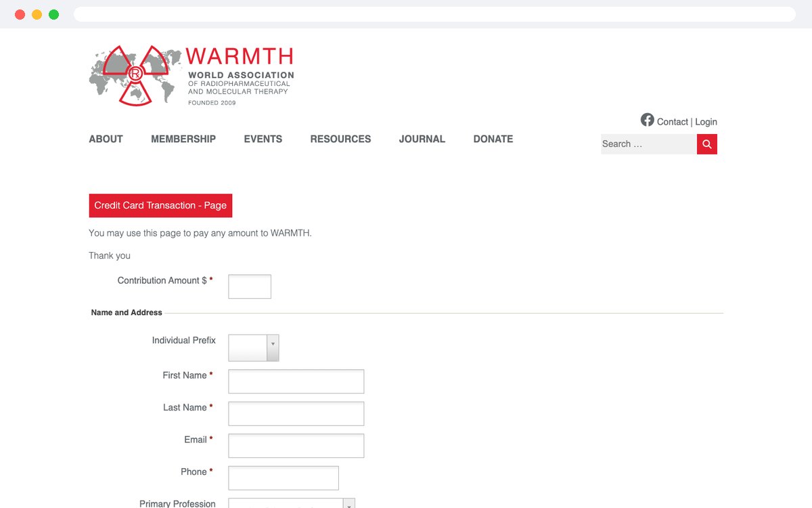Click the Contribution Amount input box
This screenshot has width=812, height=508.
(x=250, y=287)
